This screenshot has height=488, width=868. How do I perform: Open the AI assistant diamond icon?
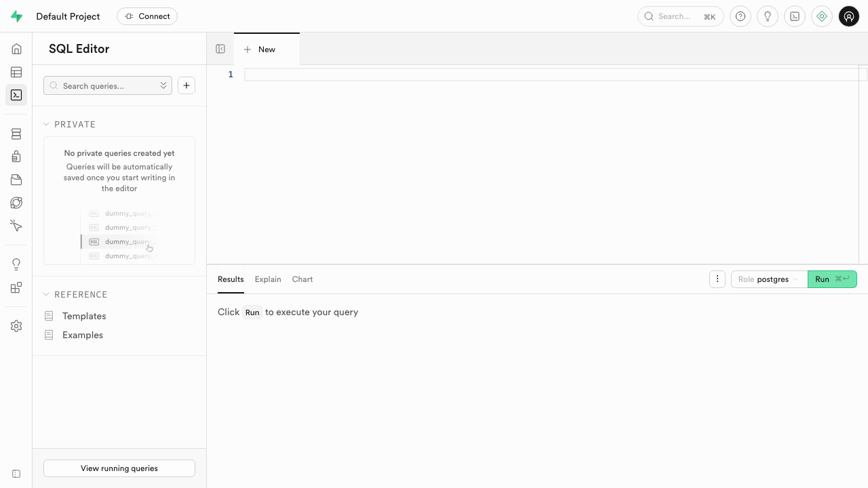(822, 16)
